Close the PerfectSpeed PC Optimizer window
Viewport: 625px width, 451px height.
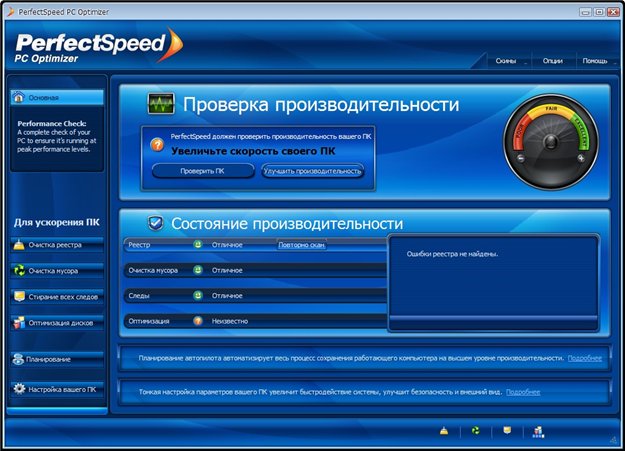pyautogui.click(x=613, y=12)
